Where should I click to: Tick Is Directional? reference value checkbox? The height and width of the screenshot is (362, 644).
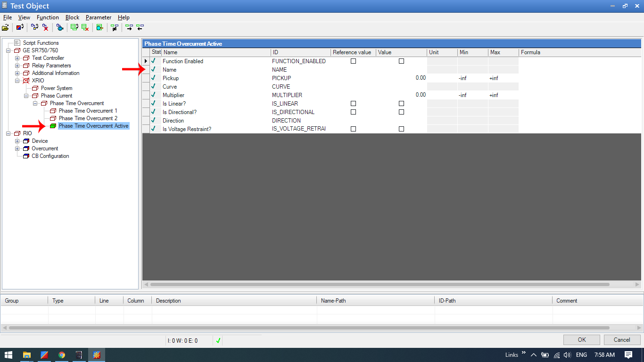353,112
